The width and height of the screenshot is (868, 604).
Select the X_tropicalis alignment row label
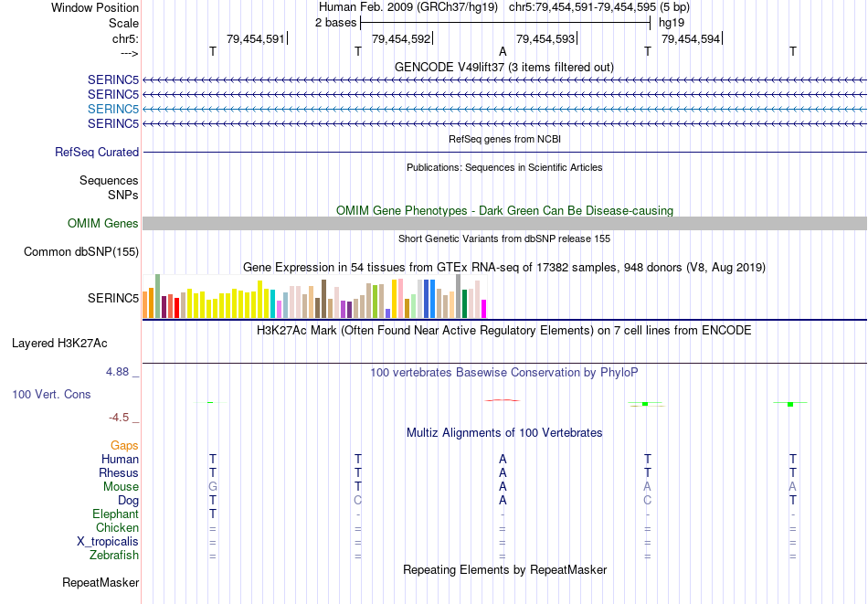(108, 542)
